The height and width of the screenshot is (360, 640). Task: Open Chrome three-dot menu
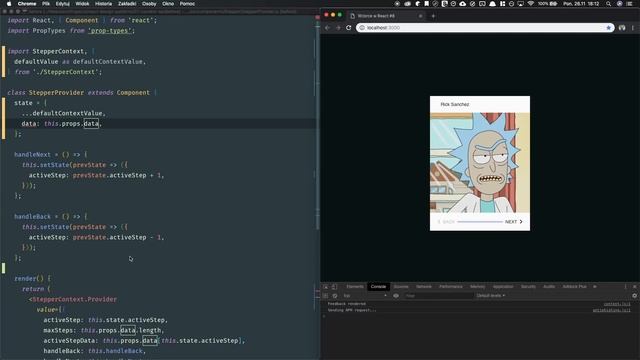pos(633,28)
